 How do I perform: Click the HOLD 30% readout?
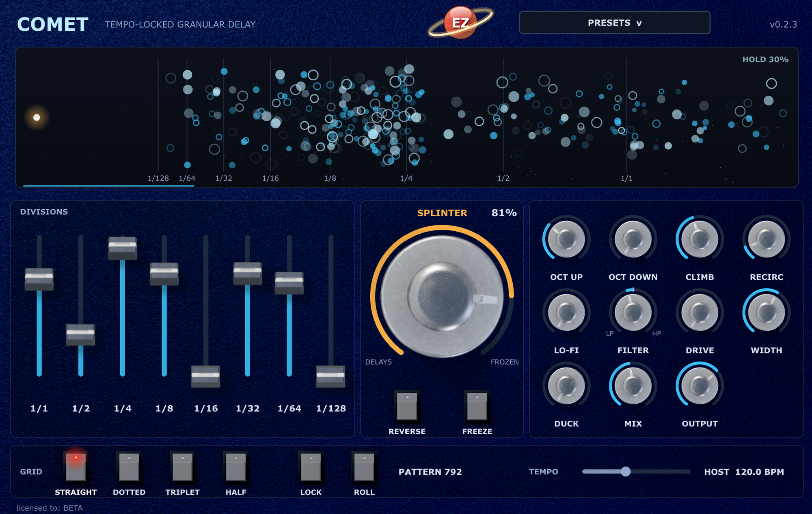(765, 59)
